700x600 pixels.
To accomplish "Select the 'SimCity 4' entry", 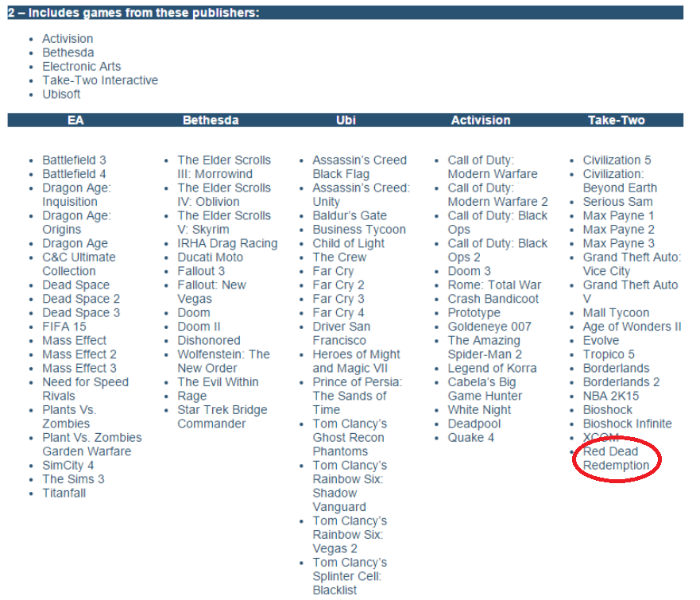I will [68, 465].
